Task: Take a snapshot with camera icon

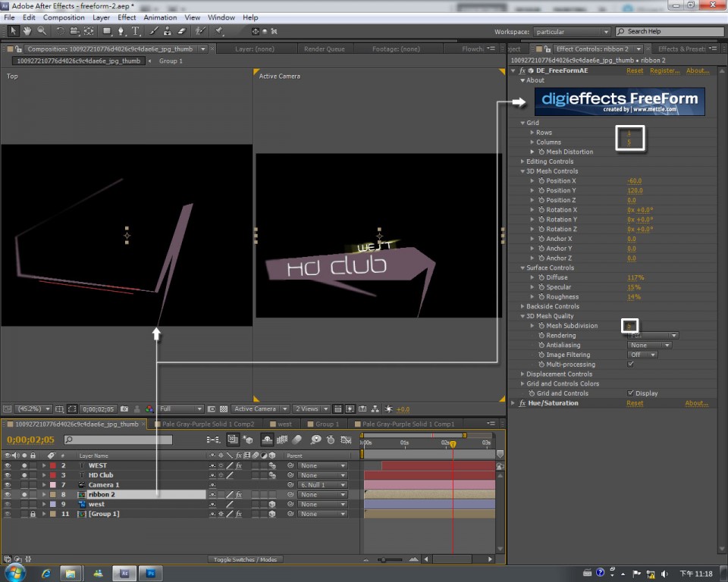Action: (124, 409)
